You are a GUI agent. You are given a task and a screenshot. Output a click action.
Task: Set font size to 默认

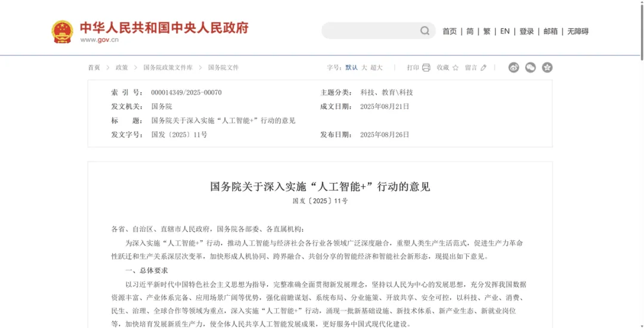[x=351, y=68]
